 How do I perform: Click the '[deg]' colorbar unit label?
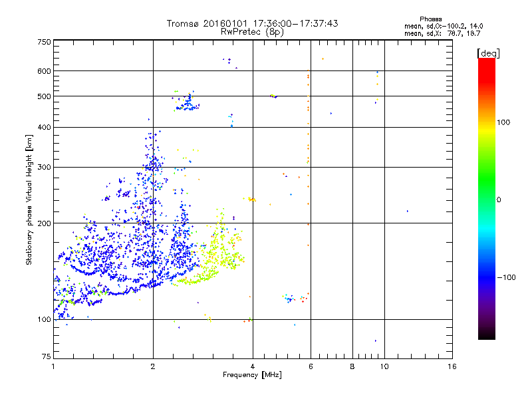tap(488, 53)
